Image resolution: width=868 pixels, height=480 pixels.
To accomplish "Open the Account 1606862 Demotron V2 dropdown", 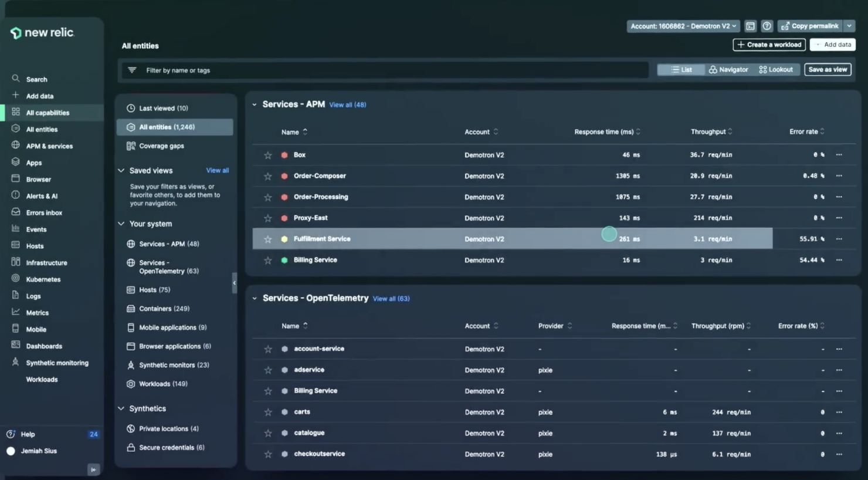I will (682, 26).
